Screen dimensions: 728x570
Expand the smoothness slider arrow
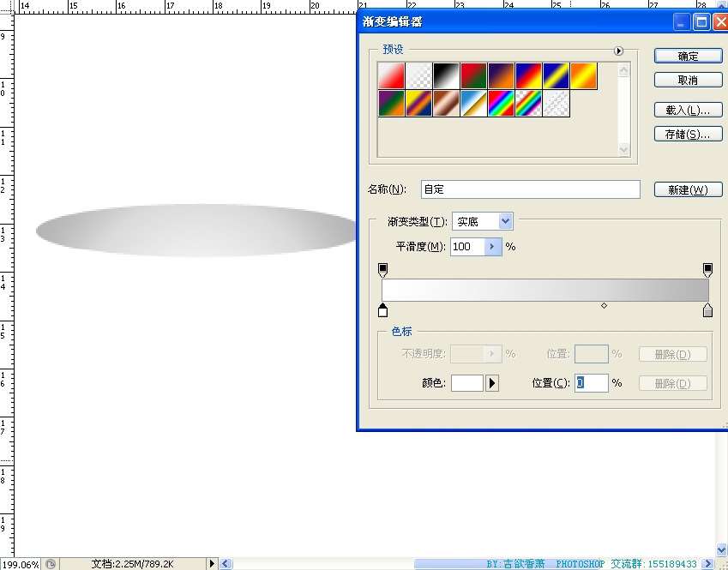click(x=492, y=247)
